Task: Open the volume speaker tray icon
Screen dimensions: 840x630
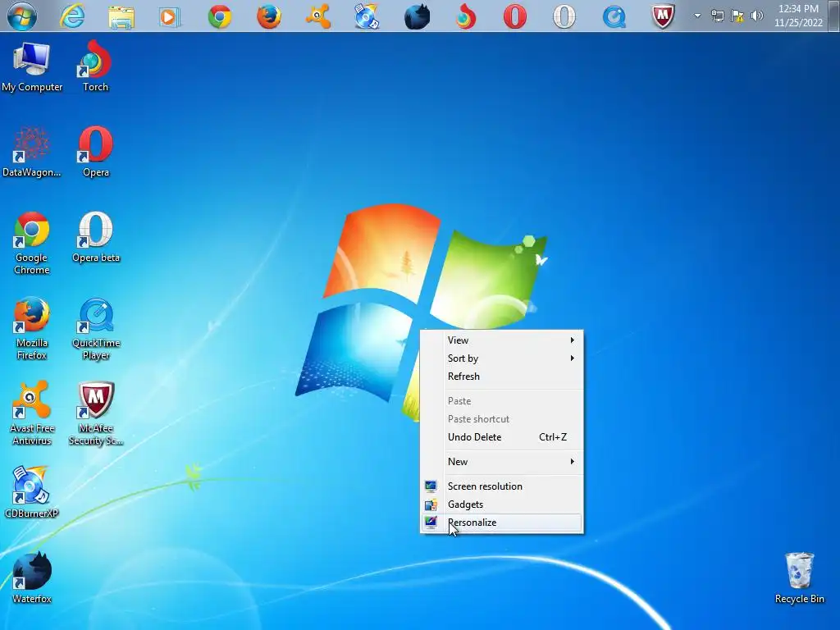Action: click(x=756, y=16)
